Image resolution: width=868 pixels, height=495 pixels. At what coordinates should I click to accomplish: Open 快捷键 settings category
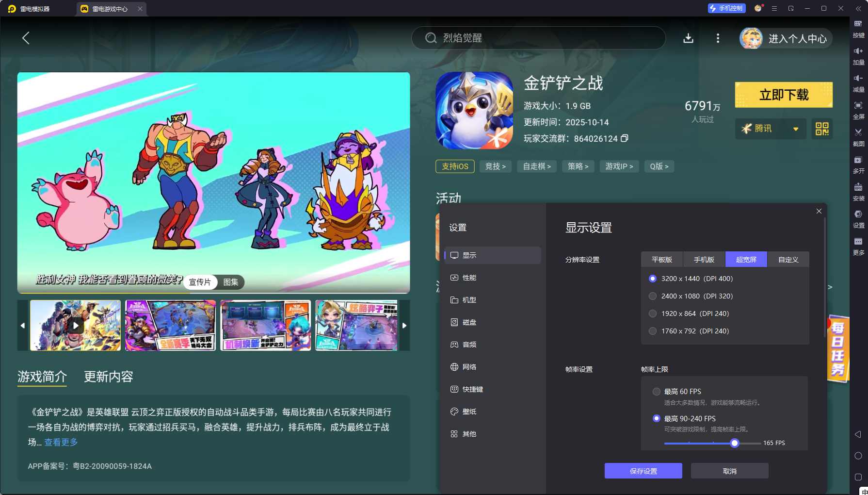(x=493, y=389)
